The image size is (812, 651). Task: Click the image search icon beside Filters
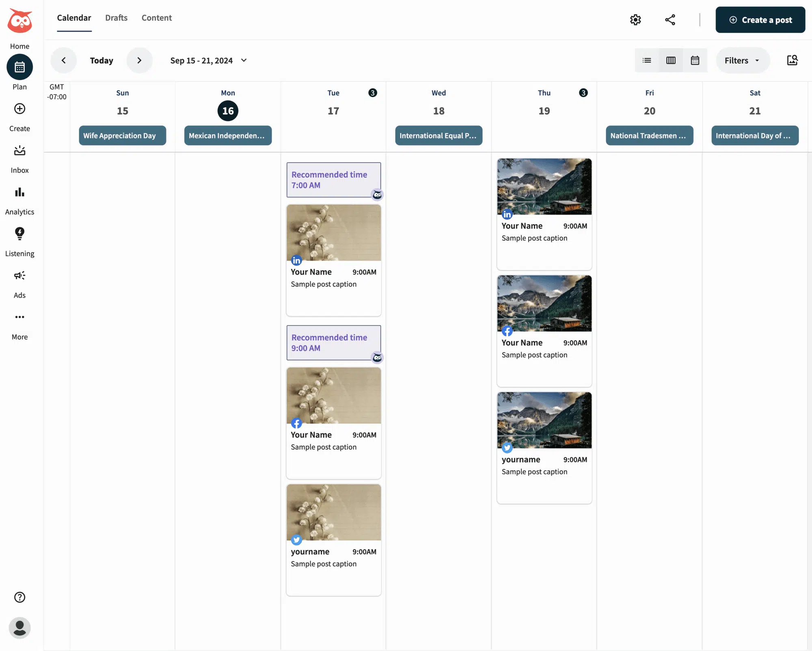[x=792, y=60]
